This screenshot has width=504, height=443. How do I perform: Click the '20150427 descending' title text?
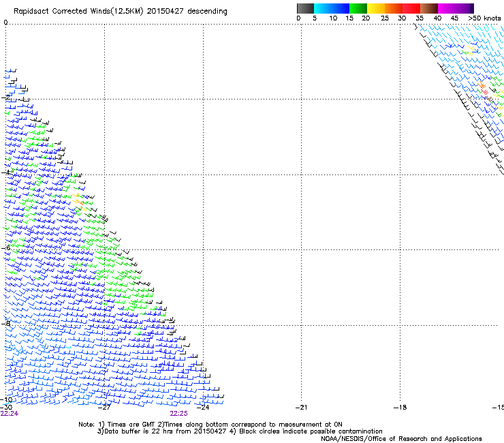point(187,12)
